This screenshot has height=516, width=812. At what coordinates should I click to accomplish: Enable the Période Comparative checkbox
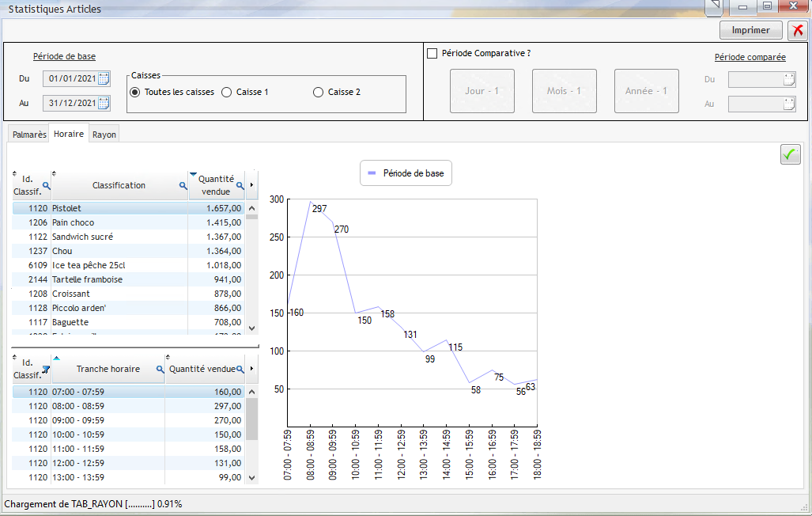point(432,54)
